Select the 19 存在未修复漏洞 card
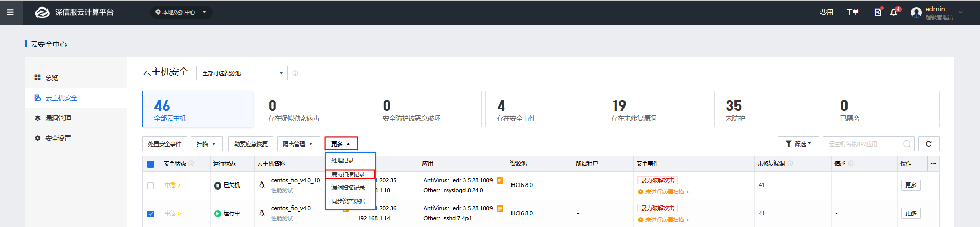 (x=655, y=109)
